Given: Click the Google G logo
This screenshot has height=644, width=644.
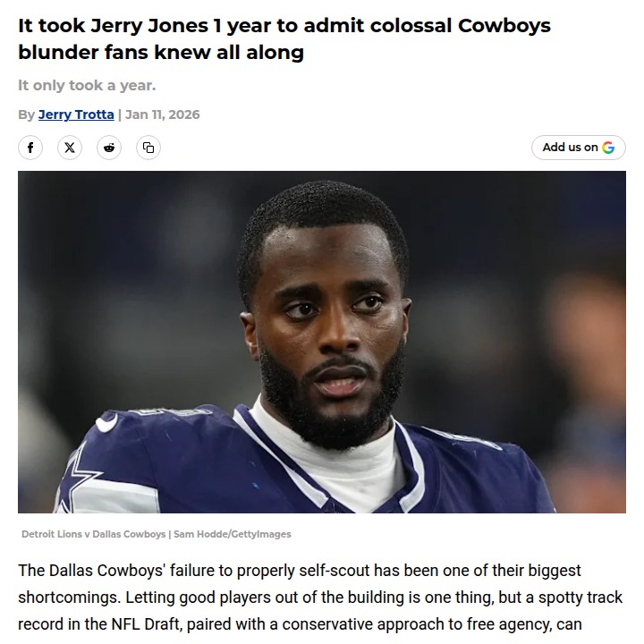Looking at the screenshot, I should pyautogui.click(x=608, y=148).
